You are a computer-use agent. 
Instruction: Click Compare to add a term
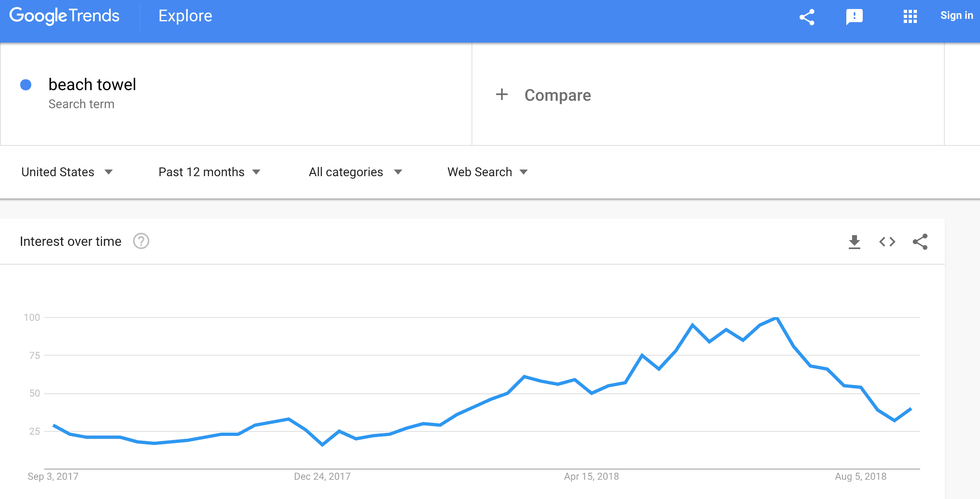pos(558,95)
